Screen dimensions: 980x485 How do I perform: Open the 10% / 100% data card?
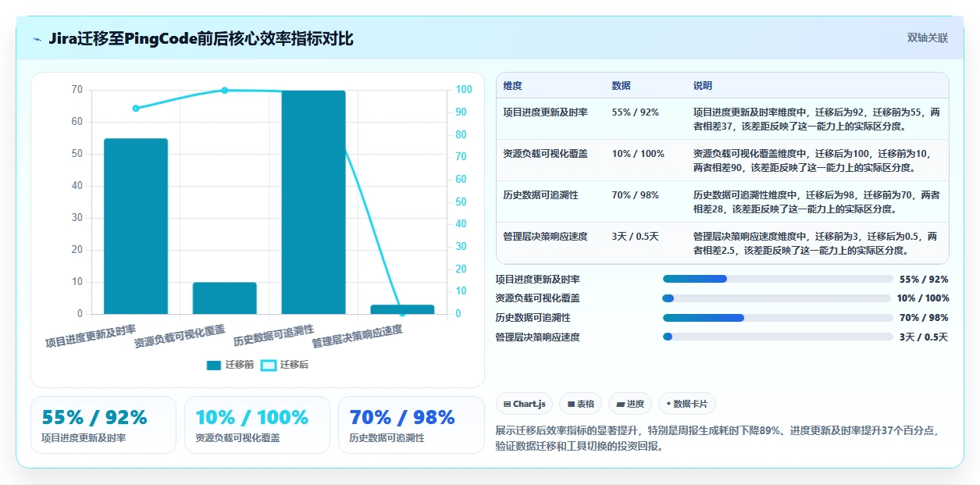[x=257, y=425]
